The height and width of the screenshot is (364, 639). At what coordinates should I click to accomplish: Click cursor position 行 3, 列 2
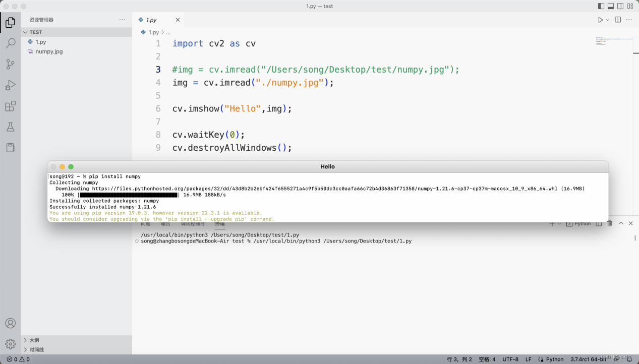[459, 359]
